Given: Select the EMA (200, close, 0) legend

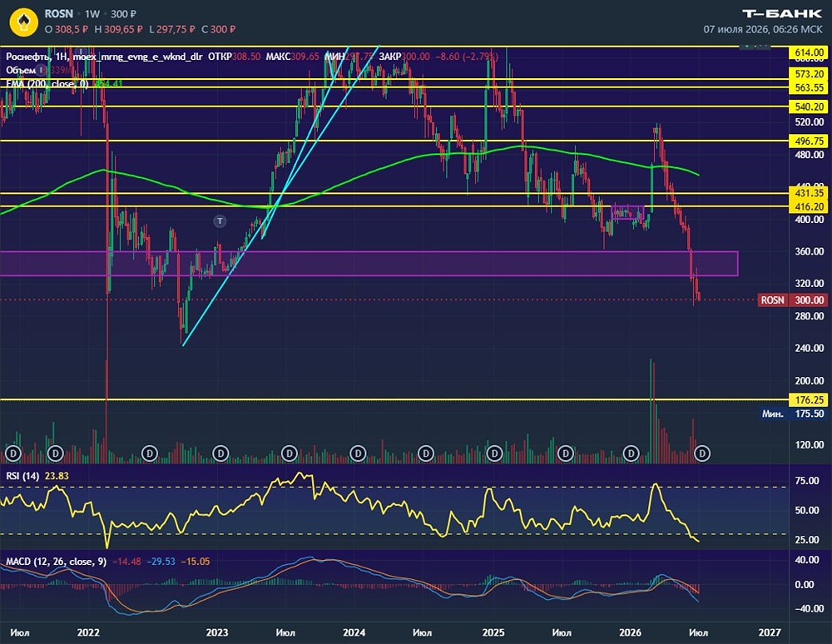Looking at the screenshot, I should click(47, 83).
